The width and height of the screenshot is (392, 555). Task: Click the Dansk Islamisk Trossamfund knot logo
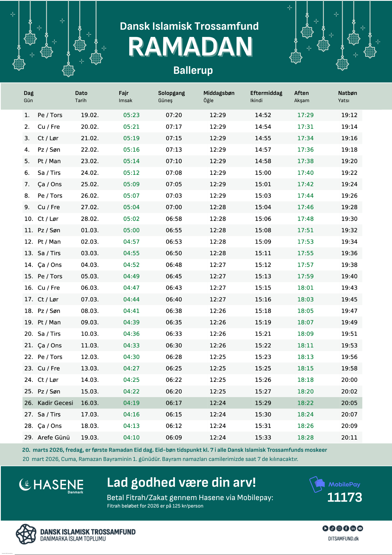point(26,534)
